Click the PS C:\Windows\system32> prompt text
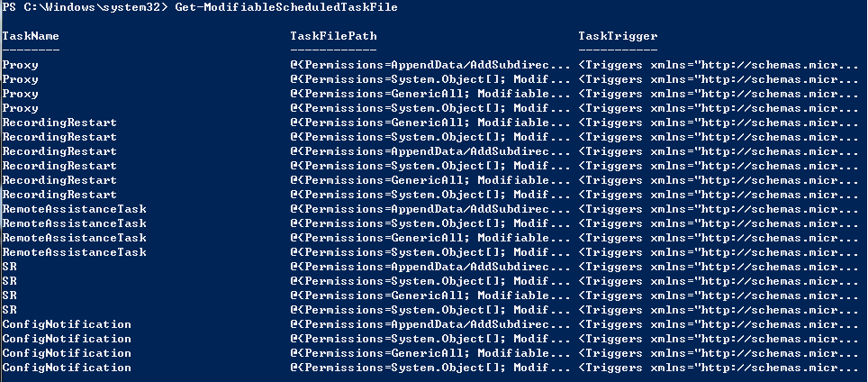The height and width of the screenshot is (382, 868). coord(79,7)
